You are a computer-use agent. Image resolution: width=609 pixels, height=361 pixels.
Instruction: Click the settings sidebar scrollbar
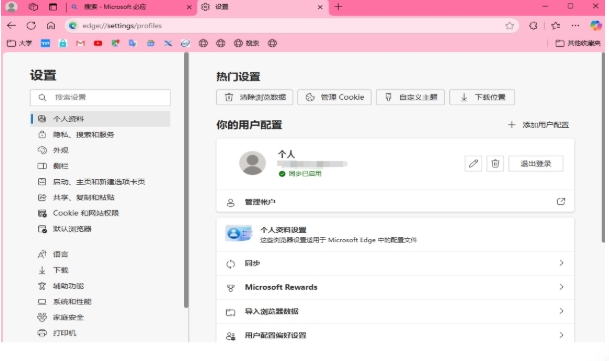tap(186, 180)
